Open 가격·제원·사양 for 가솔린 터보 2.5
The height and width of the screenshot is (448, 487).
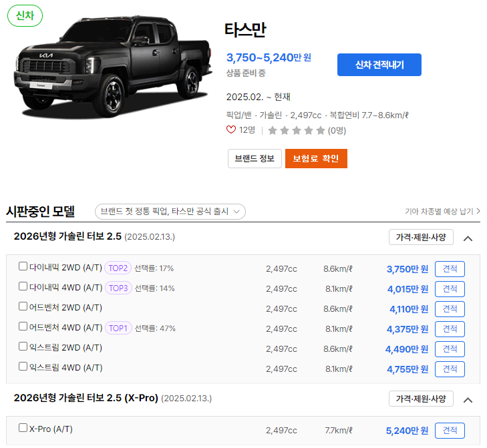tap(421, 237)
